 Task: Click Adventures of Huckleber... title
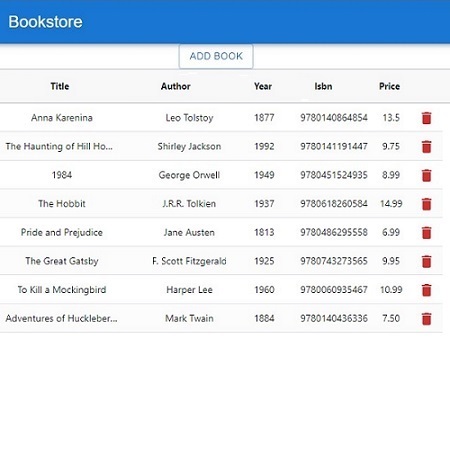coord(61,318)
